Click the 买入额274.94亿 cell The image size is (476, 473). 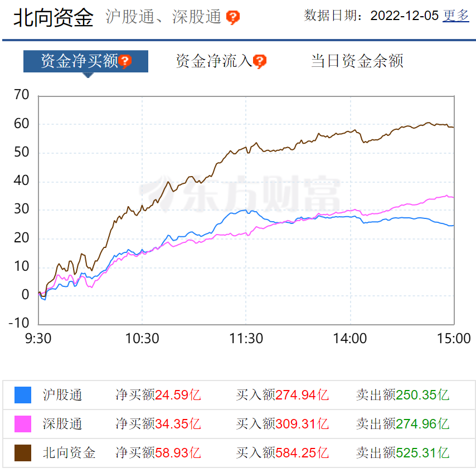(283, 395)
